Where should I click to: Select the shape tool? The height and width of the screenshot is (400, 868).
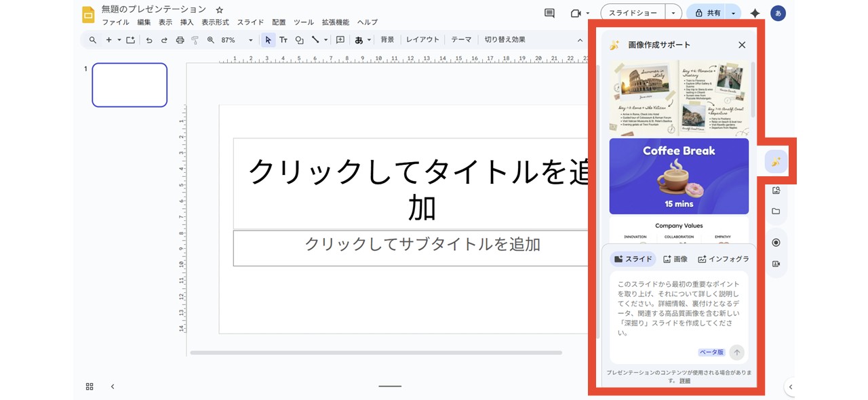pos(299,39)
